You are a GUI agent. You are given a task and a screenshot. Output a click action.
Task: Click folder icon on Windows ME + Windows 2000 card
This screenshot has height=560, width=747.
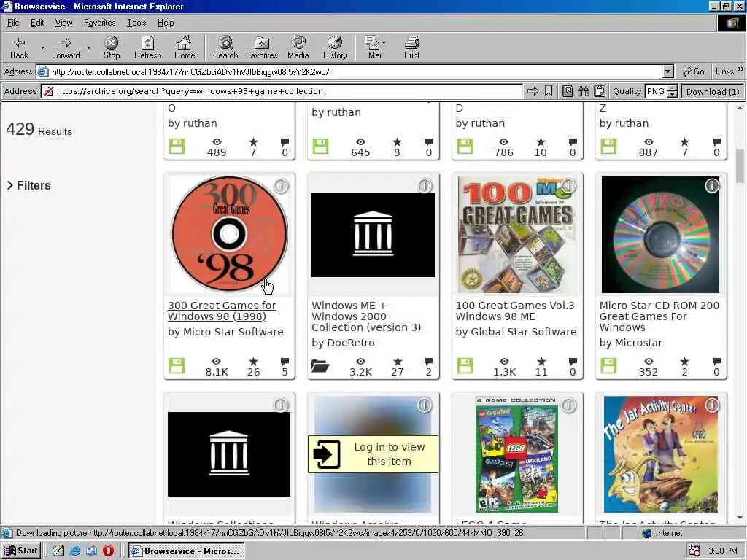tap(320, 366)
